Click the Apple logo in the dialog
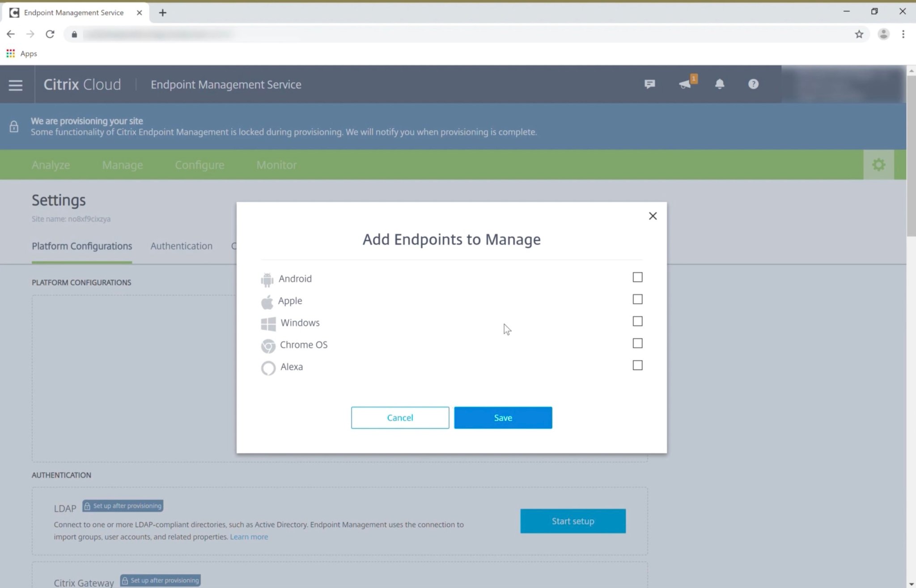Viewport: 916px width, 588px height. [267, 301]
